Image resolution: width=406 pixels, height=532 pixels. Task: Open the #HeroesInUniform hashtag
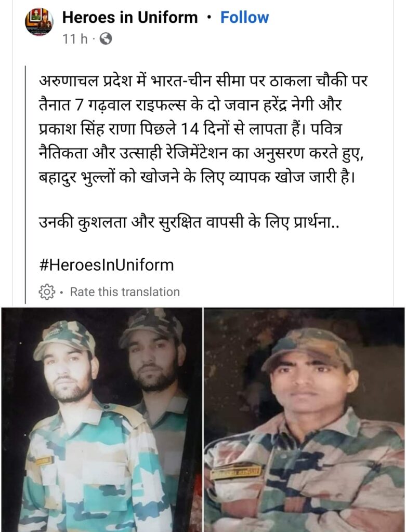tap(106, 264)
